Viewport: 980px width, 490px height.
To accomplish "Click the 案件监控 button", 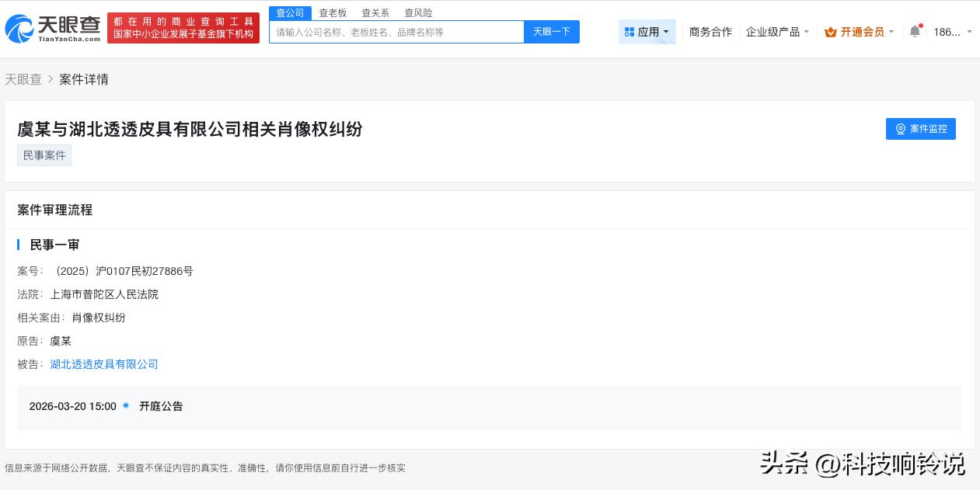I will (x=921, y=129).
